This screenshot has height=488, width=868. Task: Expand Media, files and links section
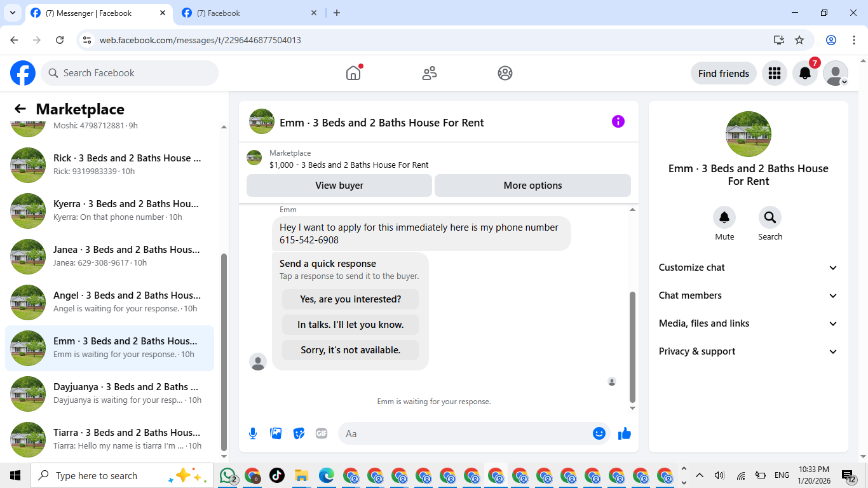click(749, 323)
